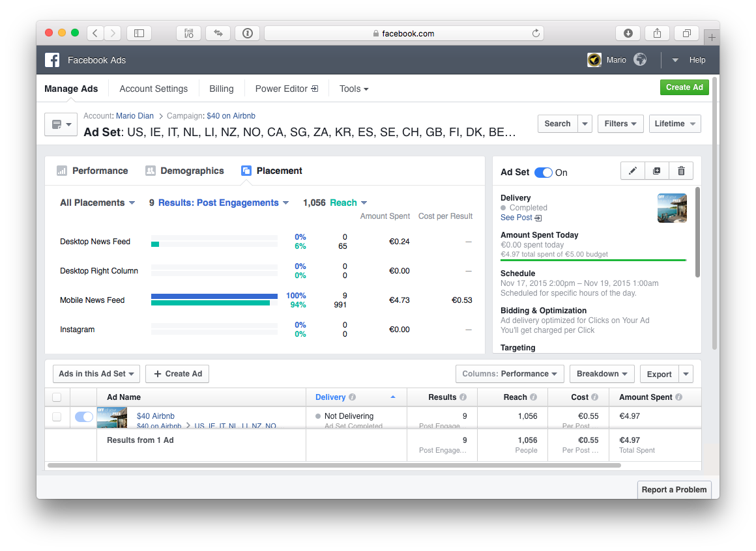Open Power Editor
The image size is (756, 551).
[x=286, y=89]
